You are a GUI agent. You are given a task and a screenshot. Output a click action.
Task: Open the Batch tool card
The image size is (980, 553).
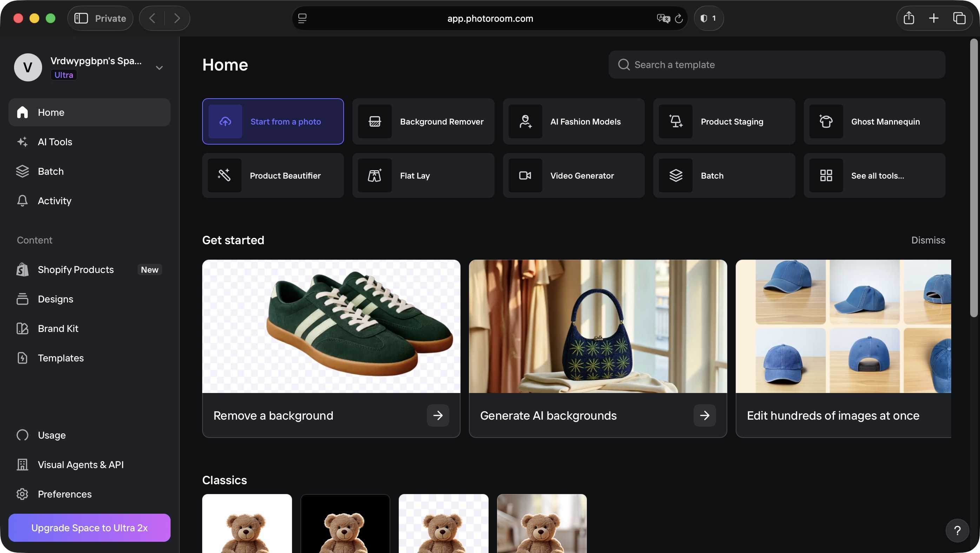pos(724,175)
